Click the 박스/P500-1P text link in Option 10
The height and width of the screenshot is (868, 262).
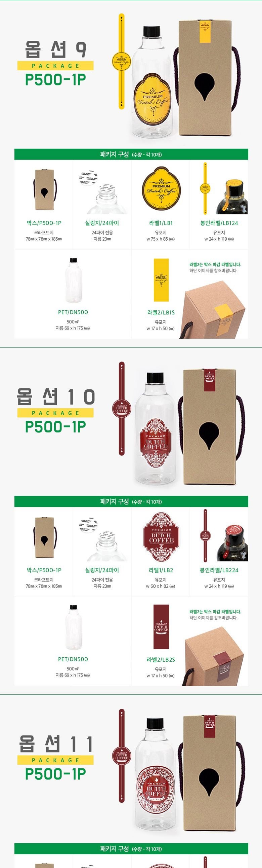(44, 570)
